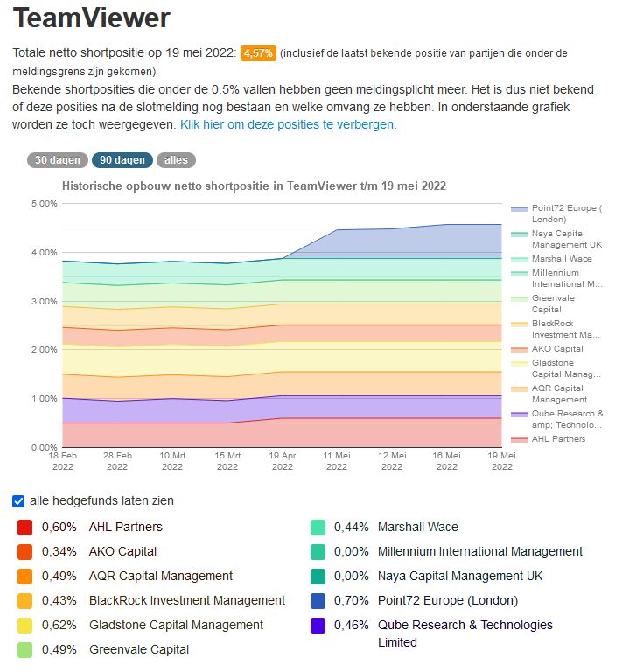622x672 pixels.
Task: Click the blue Point72 Europe swatch
Action: [318, 601]
